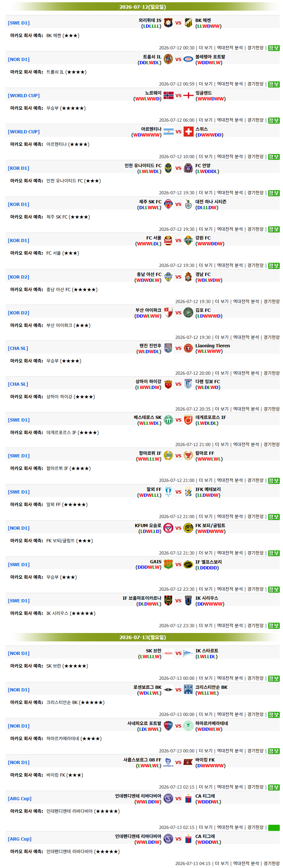Click 정보 button for SK 브란 match
This screenshot has height=868, width=283.
pos(274,678)
